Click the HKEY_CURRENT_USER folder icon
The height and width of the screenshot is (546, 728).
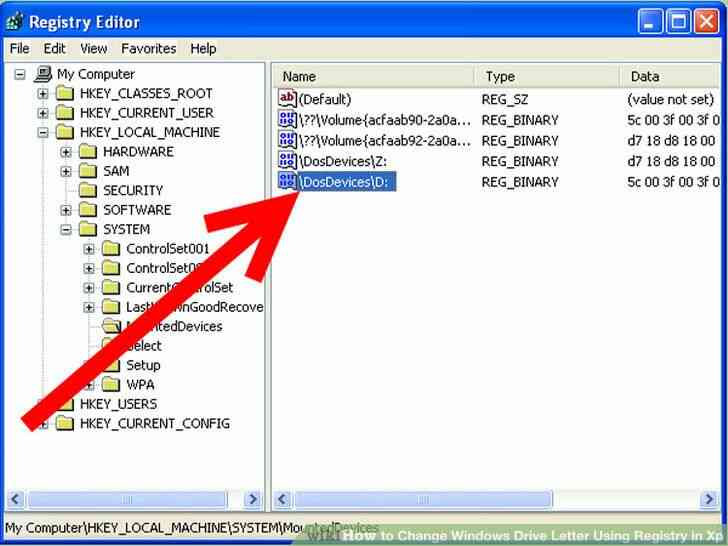tap(65, 113)
